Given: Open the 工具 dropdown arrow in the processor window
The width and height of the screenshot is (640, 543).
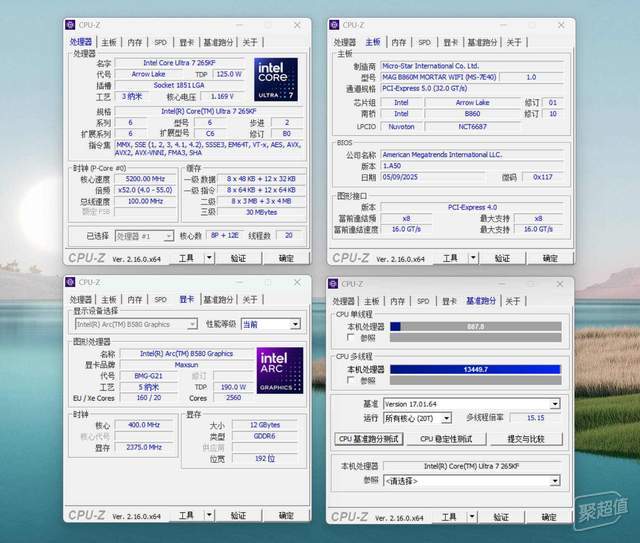Looking at the screenshot, I should [209, 258].
